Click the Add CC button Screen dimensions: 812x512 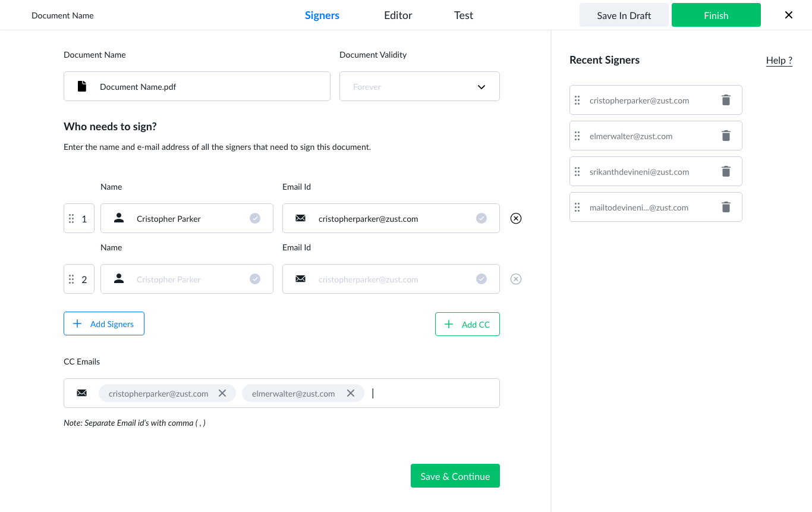(x=467, y=324)
